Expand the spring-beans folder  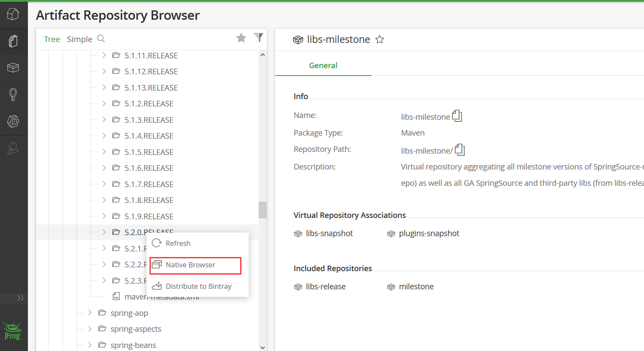pos(90,345)
